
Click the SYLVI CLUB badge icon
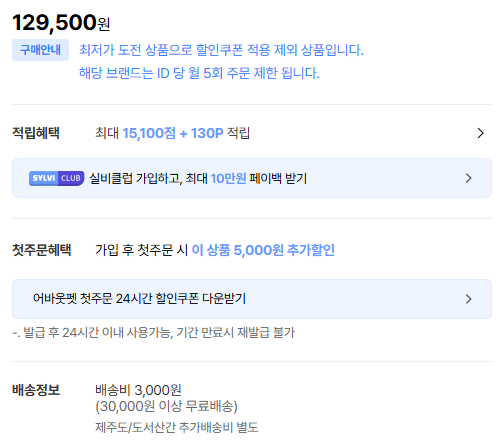(56, 178)
